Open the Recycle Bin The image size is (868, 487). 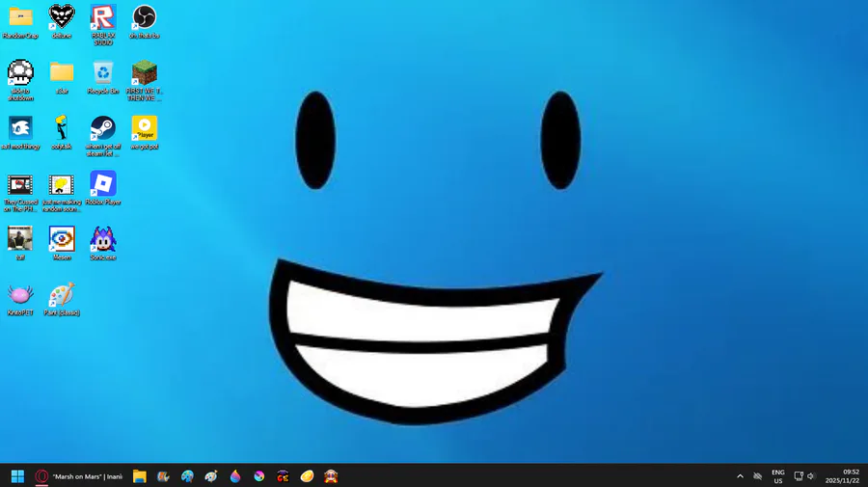click(103, 72)
